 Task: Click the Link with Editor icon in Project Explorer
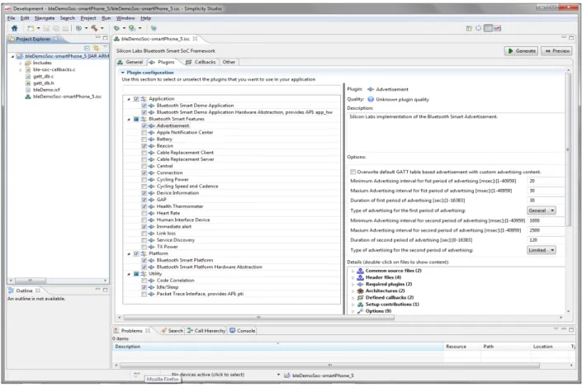click(96, 48)
